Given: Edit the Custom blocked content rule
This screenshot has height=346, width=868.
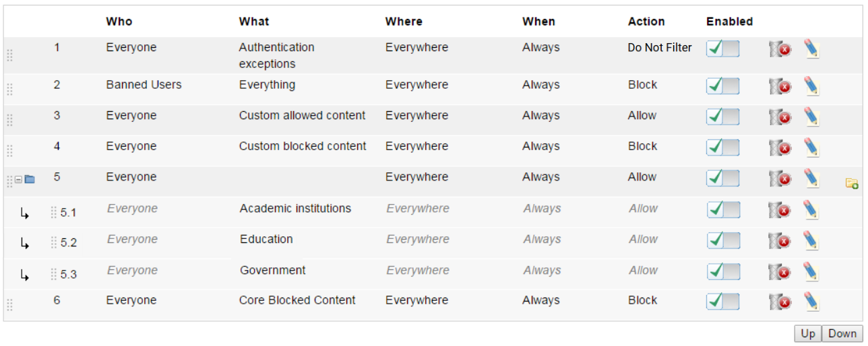Looking at the screenshot, I should coord(812,147).
